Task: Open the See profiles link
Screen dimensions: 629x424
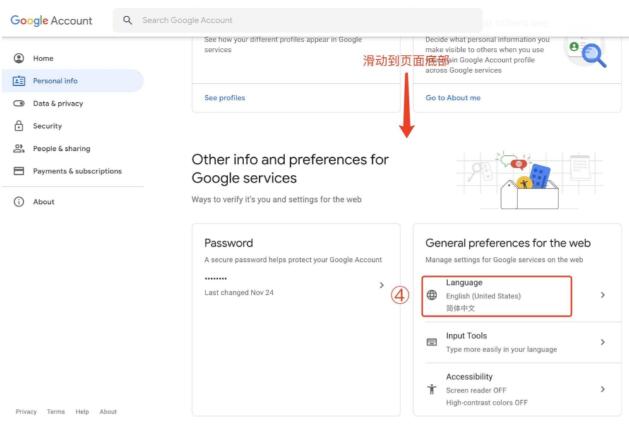Action: click(x=225, y=98)
